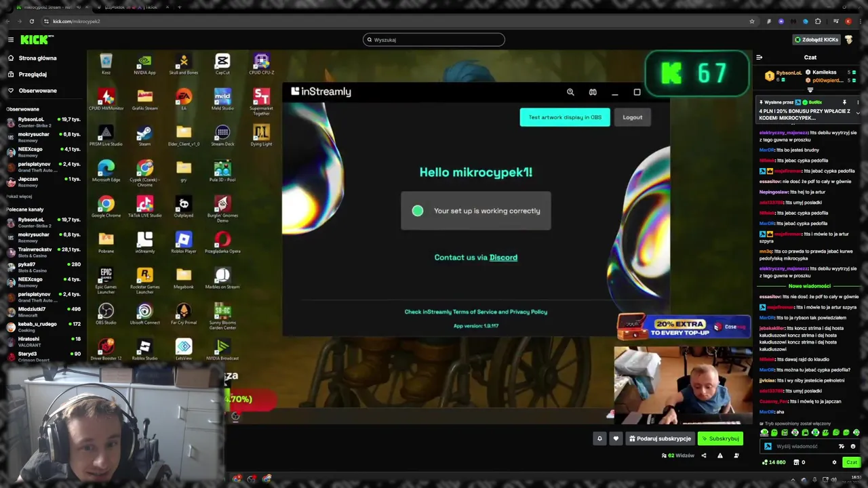Select the Megabonk folder on desktop

(184, 278)
